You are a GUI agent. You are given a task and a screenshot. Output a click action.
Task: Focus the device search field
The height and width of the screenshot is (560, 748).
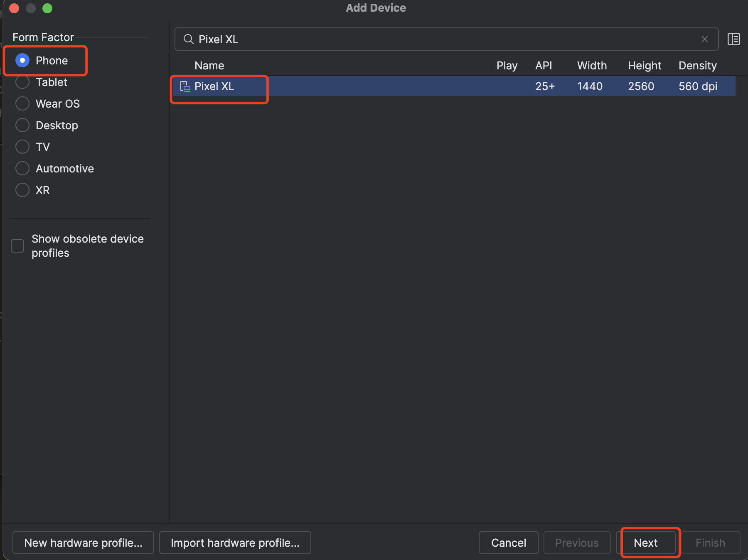447,39
